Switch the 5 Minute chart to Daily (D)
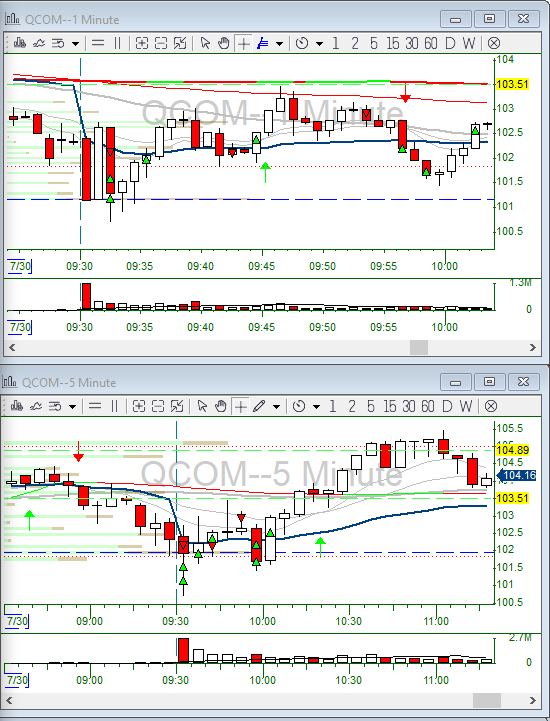The width and height of the screenshot is (550, 721). pos(447,406)
